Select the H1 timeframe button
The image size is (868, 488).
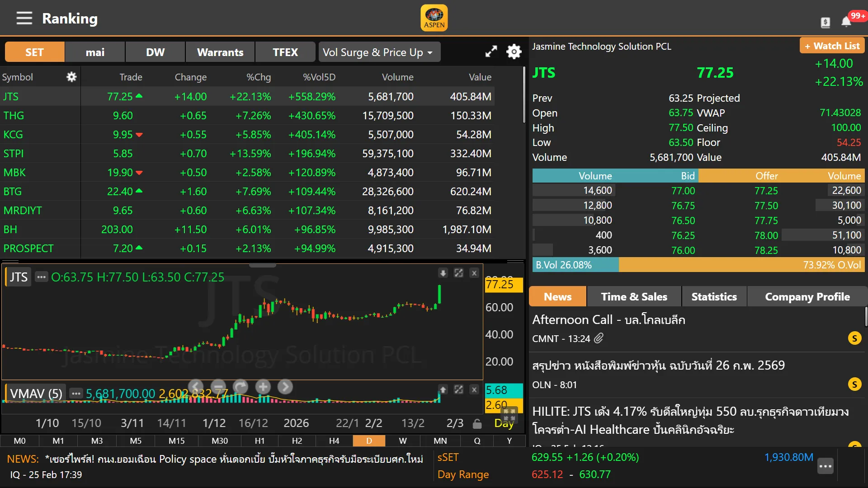[259, 441]
